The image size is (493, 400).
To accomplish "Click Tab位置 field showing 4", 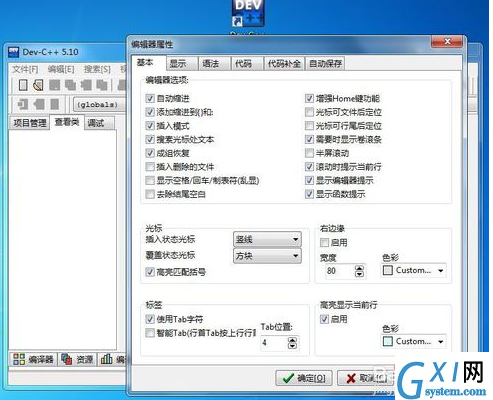I will [x=274, y=342].
